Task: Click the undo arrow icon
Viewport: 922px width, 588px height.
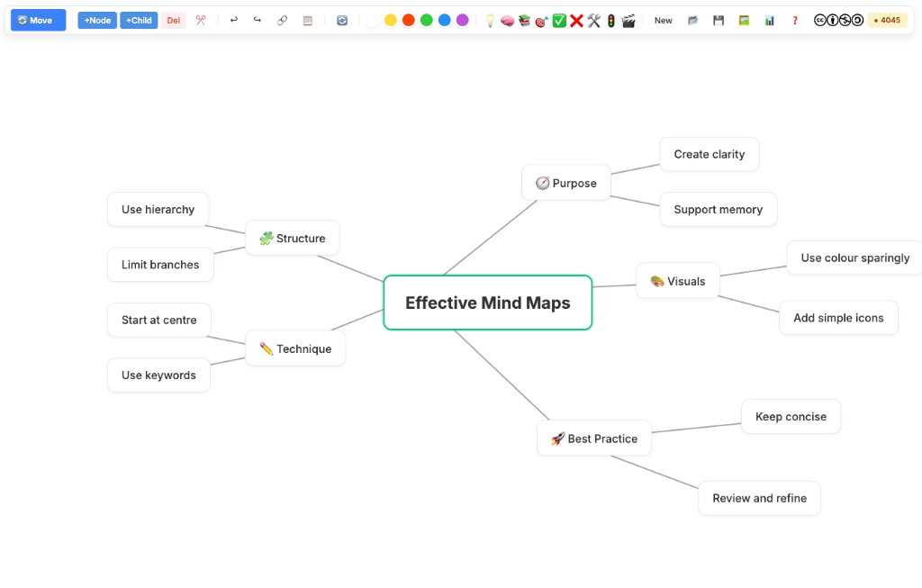Action: click(x=234, y=19)
